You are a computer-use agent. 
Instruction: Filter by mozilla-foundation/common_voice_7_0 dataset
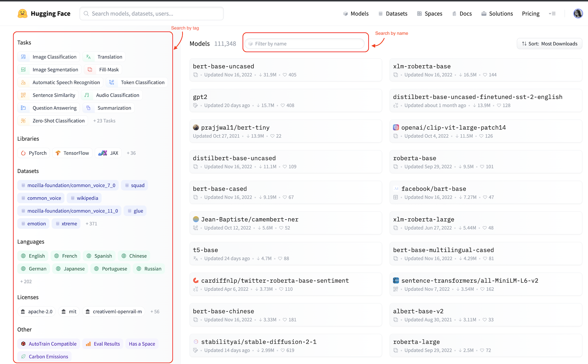click(68, 185)
